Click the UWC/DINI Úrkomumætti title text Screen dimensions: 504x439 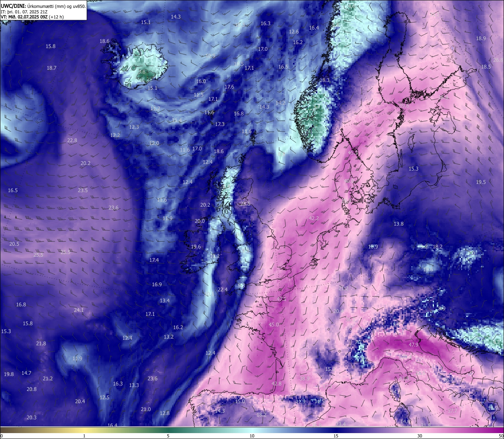43,6
